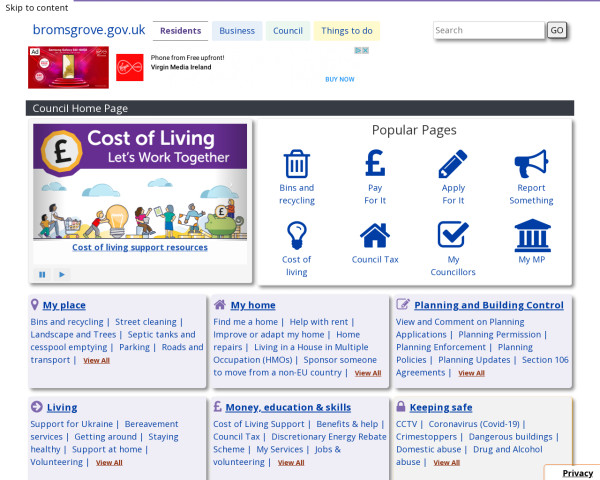Click the Cost of living lightbulb icon
The width and height of the screenshot is (600, 480).
click(x=296, y=235)
